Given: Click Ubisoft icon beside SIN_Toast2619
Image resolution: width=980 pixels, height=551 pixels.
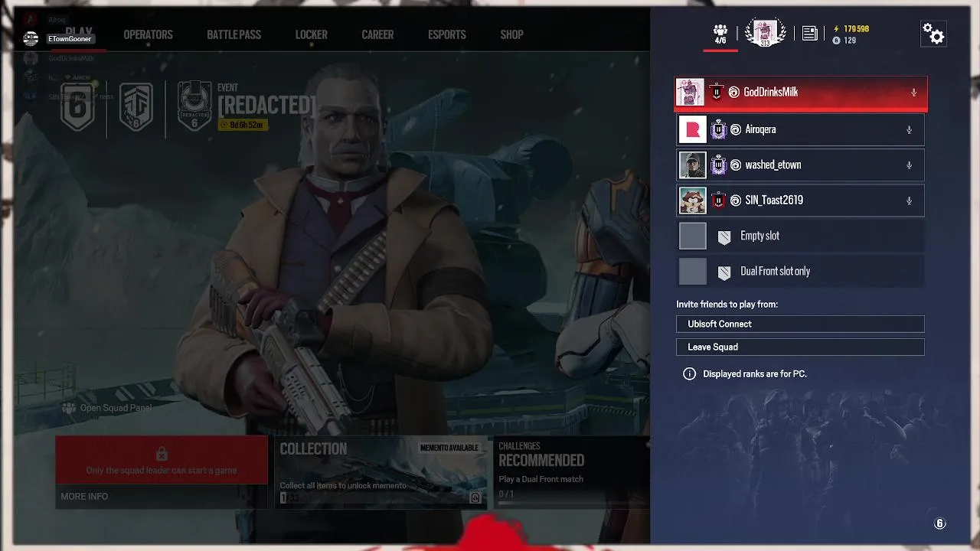Looking at the screenshot, I should pyautogui.click(x=736, y=201).
